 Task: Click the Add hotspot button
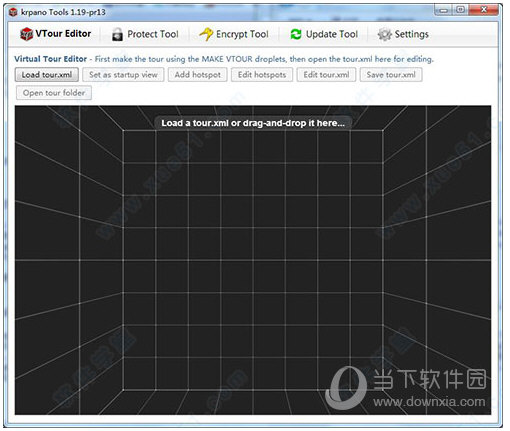198,75
